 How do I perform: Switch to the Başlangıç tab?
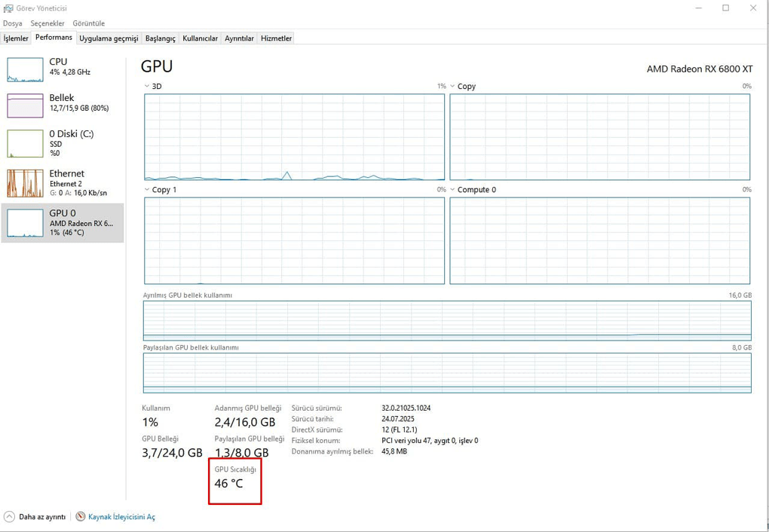[160, 38]
